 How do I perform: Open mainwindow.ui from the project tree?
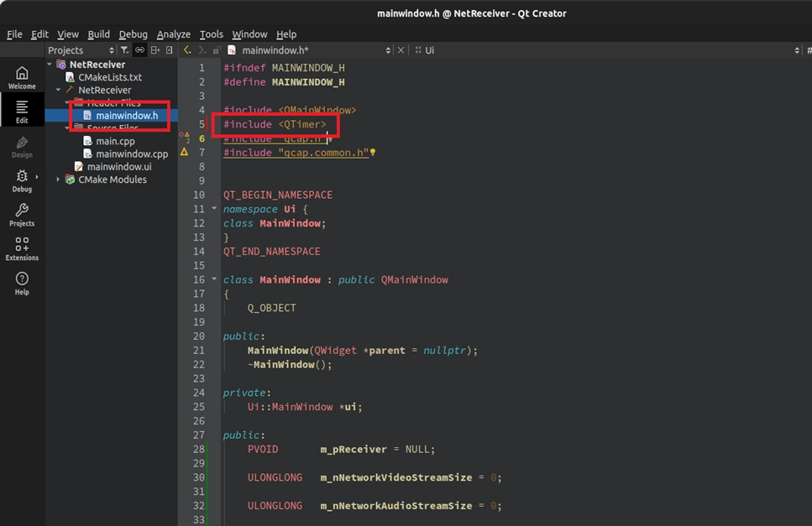119,167
